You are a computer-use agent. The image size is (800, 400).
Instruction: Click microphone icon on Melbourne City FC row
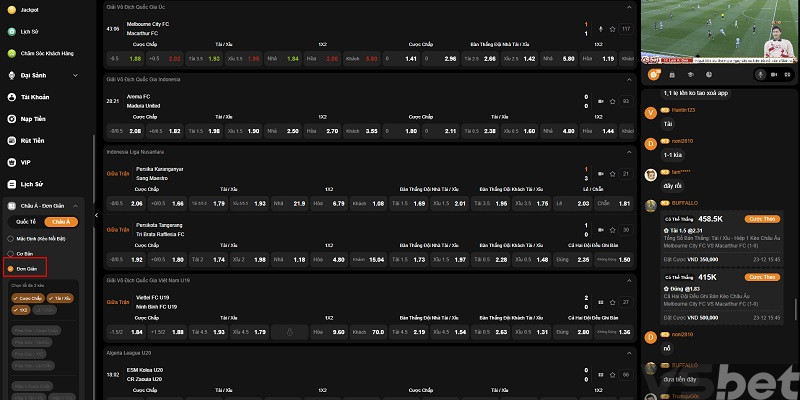click(x=600, y=29)
